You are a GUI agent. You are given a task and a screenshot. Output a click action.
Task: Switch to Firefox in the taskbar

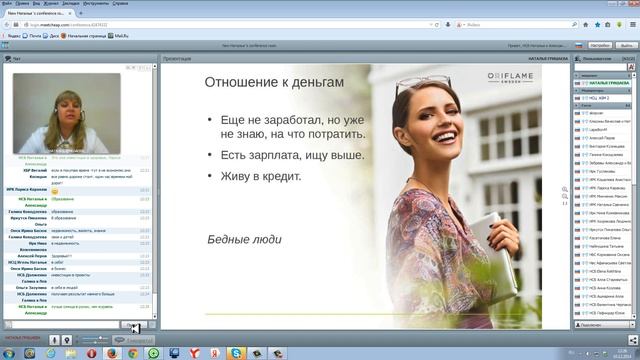point(112,353)
